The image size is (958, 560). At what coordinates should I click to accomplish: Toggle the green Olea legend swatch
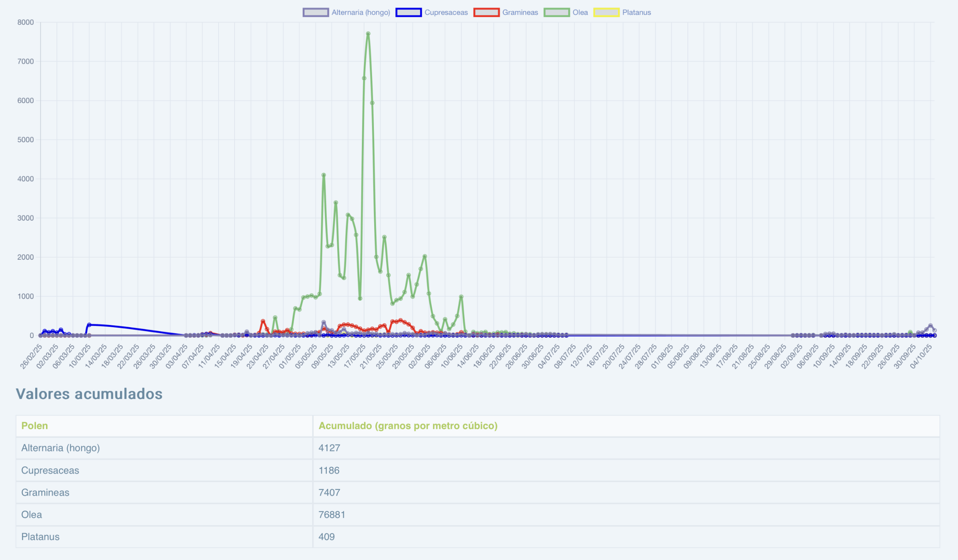[556, 13]
